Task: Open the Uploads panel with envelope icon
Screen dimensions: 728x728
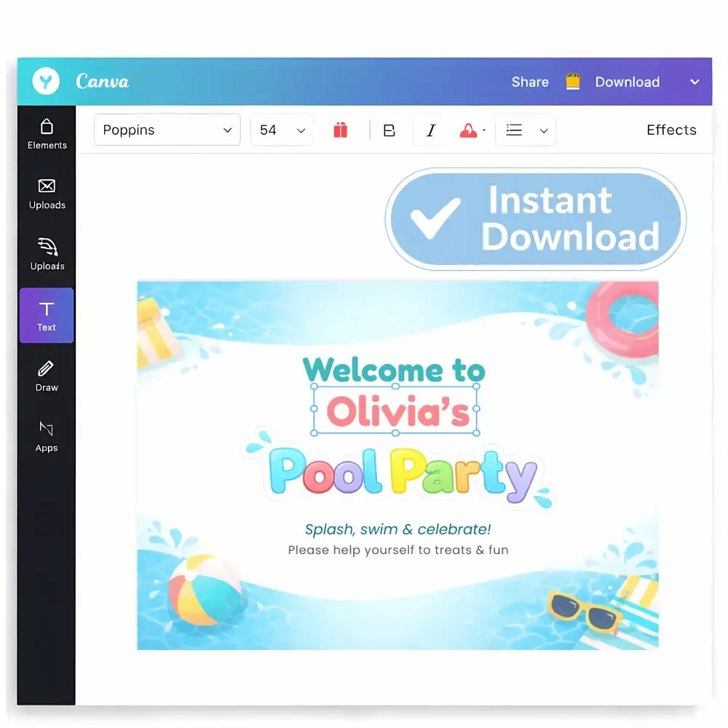Action: point(47,194)
